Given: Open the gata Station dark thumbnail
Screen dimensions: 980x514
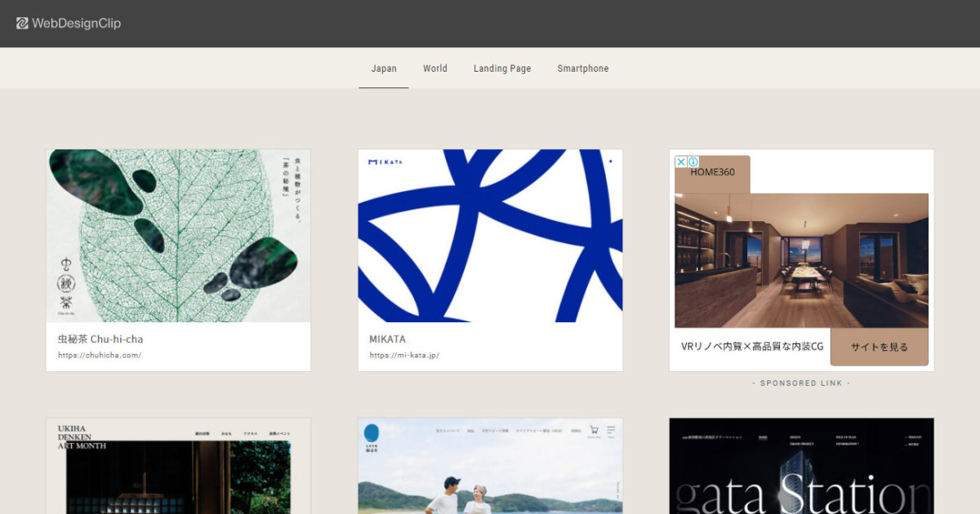Looking at the screenshot, I should pos(801,466).
